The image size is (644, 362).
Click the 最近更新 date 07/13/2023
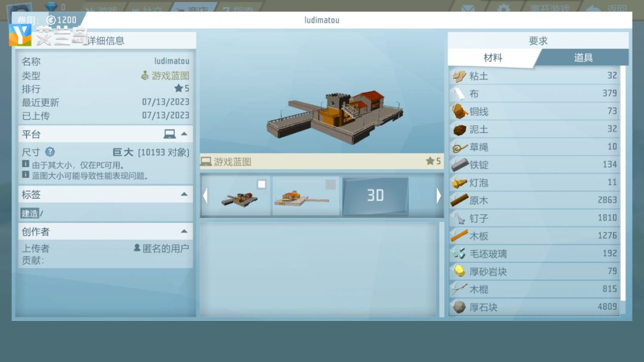point(166,102)
